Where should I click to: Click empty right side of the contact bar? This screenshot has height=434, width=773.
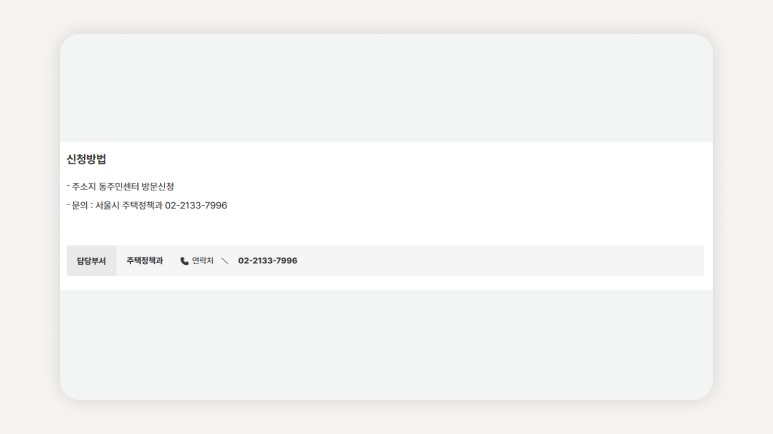500,260
